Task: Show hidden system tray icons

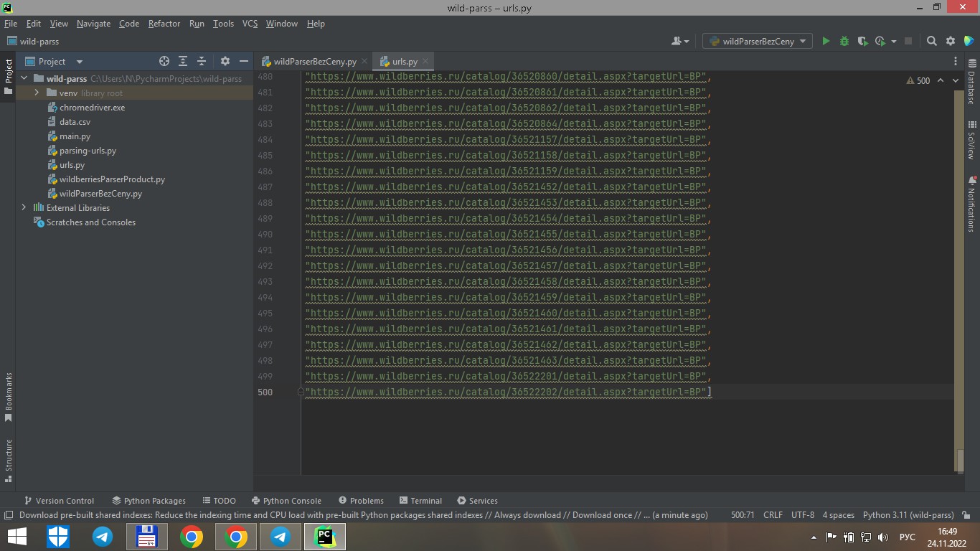Action: click(x=814, y=537)
